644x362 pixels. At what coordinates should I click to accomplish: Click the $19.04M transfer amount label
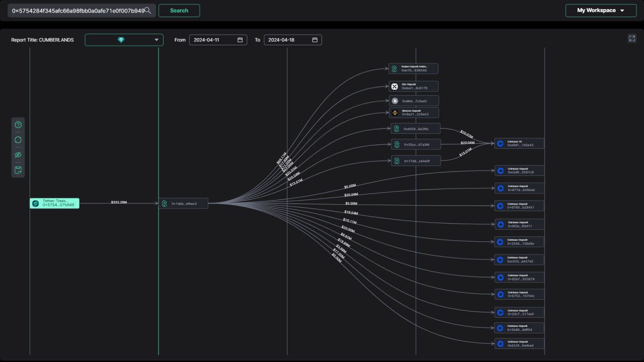coord(351,213)
